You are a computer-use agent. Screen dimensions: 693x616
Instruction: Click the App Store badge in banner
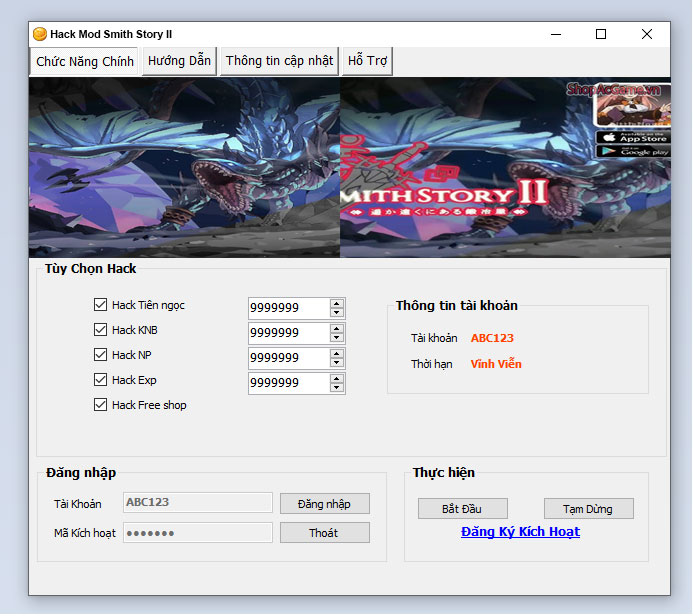click(x=633, y=137)
